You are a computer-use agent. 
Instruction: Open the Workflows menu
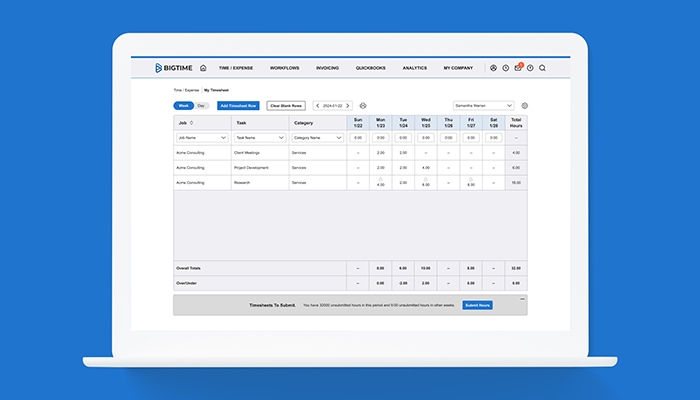284,68
